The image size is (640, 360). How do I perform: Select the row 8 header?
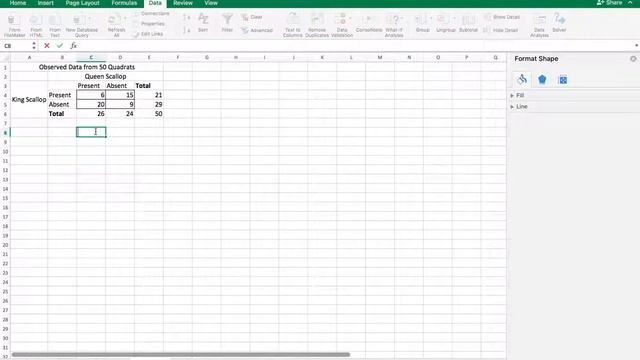click(5, 132)
